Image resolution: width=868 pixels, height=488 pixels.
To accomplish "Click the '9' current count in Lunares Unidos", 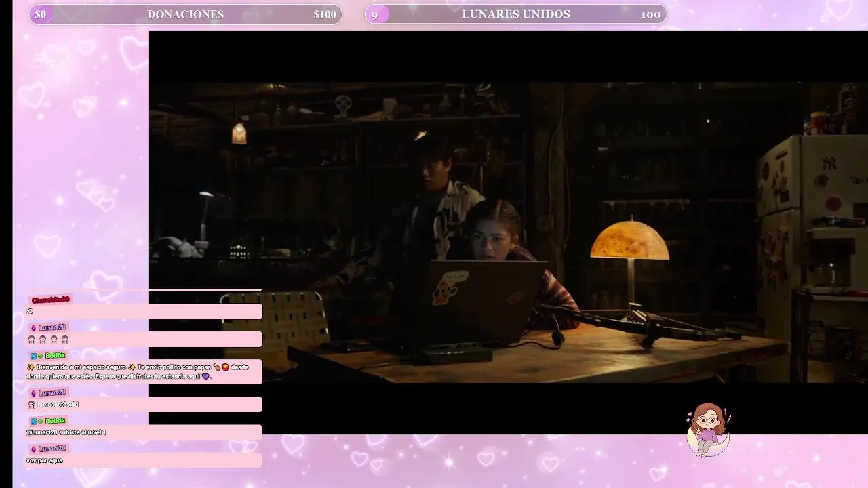I will 374,14.
